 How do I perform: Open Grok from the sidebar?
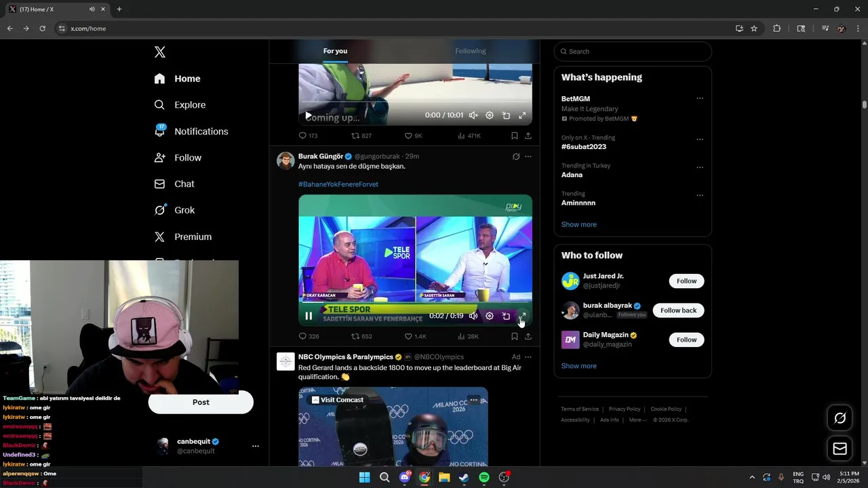174,210
